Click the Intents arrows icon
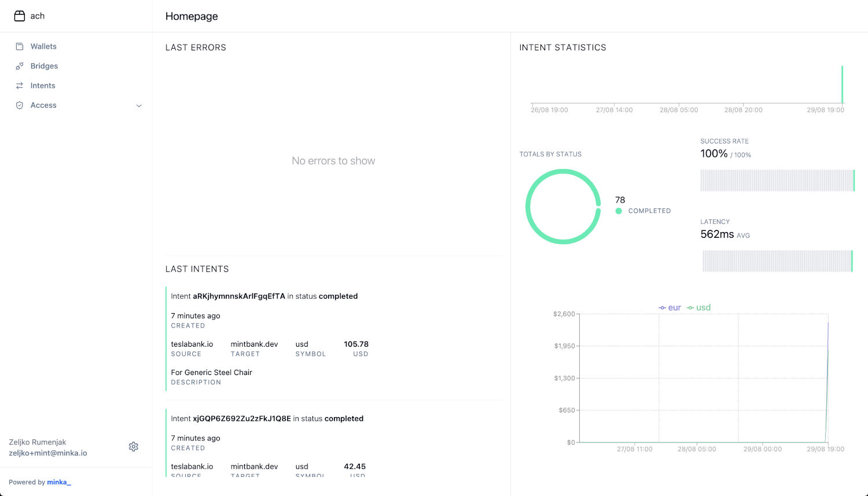Image resolution: width=868 pixels, height=496 pixels. coord(20,86)
